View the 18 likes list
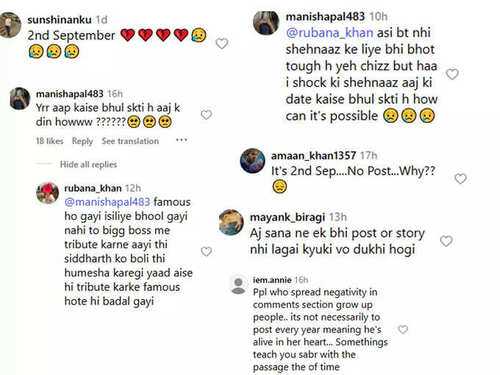This screenshot has width=500, height=375. pyautogui.click(x=50, y=141)
